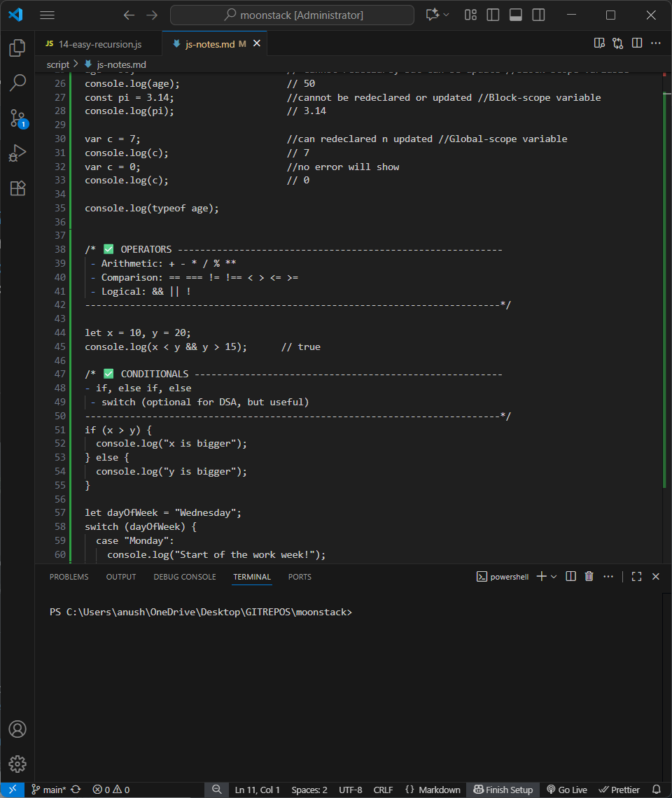
Task: Split the terminal
Action: click(x=570, y=576)
